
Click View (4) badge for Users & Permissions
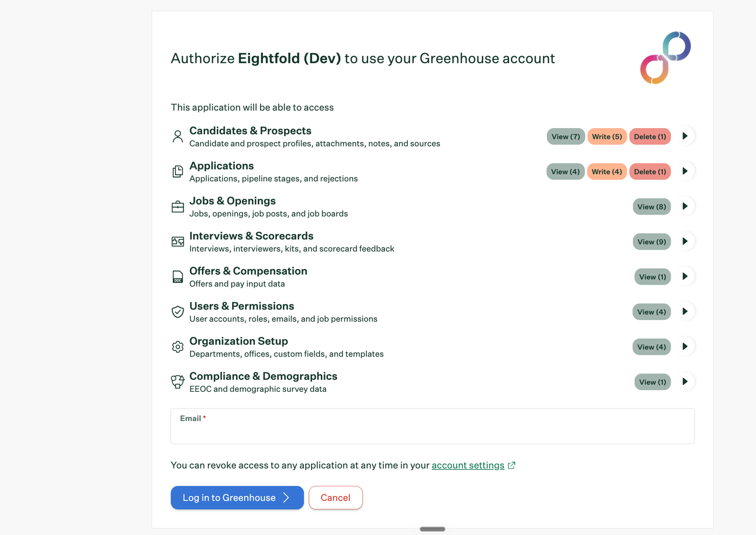pyautogui.click(x=652, y=312)
